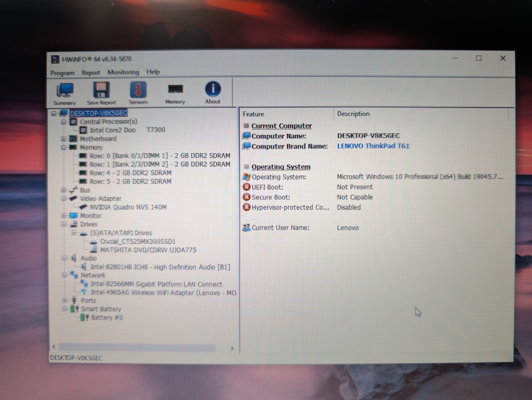
Task: Expand the Motherboard node
Action: [x=64, y=139]
